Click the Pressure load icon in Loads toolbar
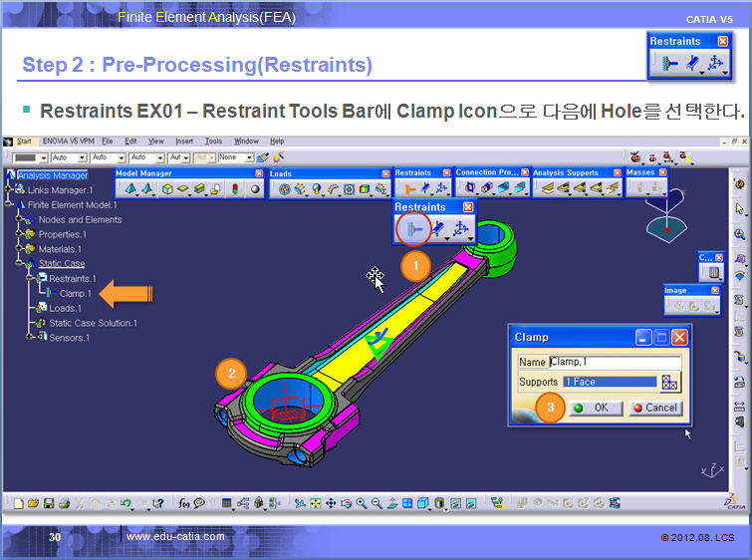Viewport: 752px width, 560px height. (x=285, y=189)
